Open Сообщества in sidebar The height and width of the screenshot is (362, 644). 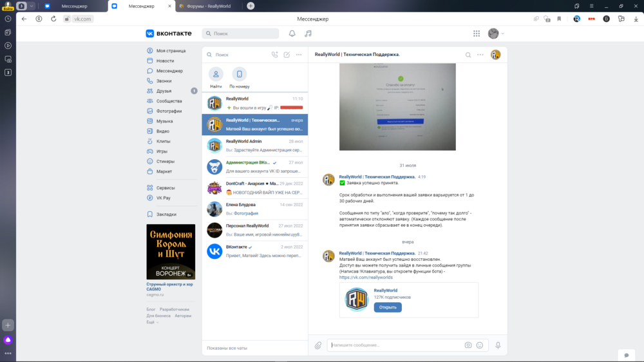[x=171, y=101]
